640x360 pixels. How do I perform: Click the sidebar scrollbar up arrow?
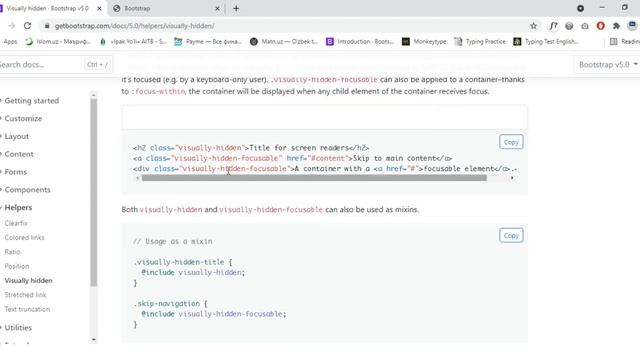(94, 95)
